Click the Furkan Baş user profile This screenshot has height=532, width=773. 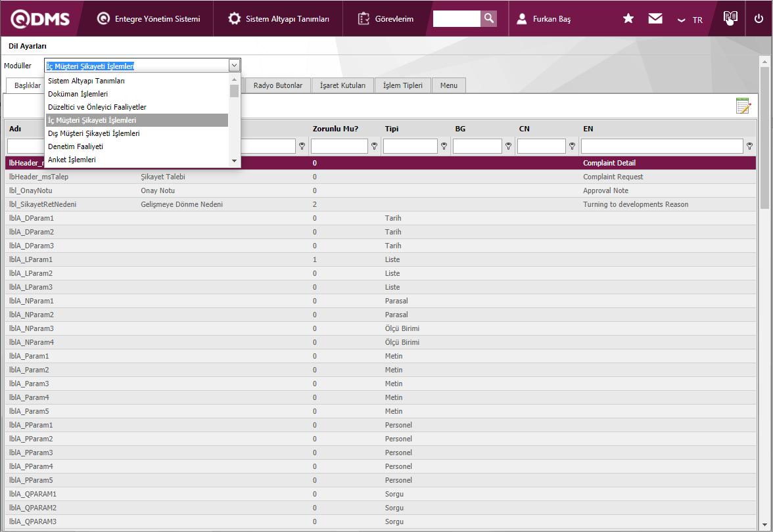544,19
